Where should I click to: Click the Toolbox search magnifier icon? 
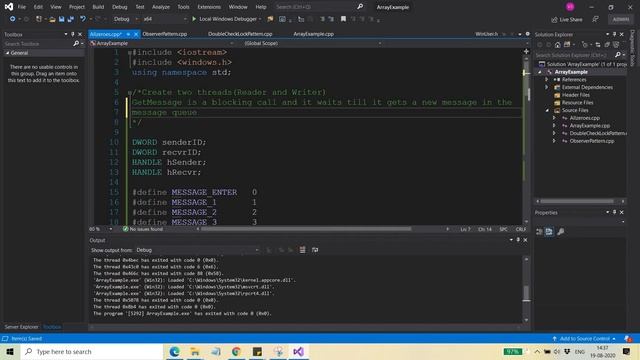(x=76, y=43)
